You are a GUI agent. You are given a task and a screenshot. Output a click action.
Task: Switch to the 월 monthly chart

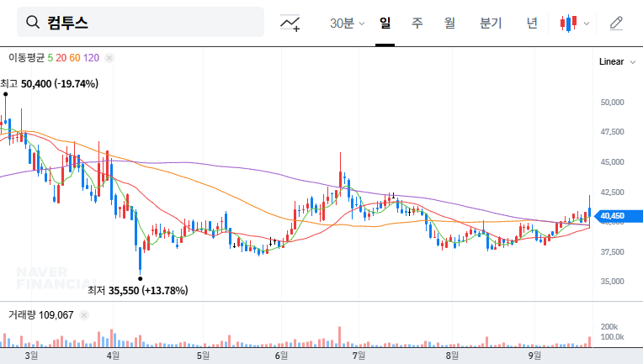coord(449,23)
